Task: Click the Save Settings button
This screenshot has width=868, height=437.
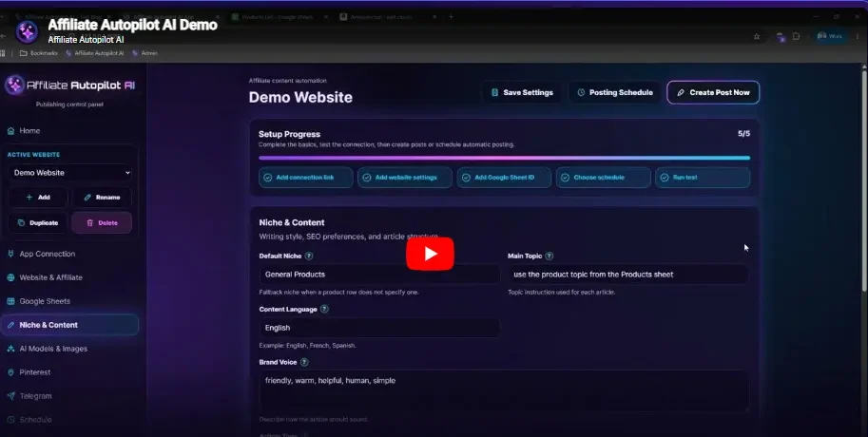Action: click(x=522, y=92)
